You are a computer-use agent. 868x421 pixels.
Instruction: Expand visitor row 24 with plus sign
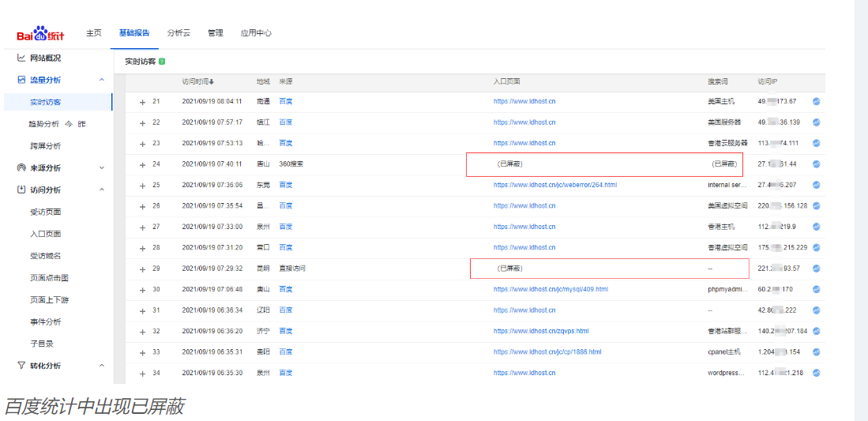pos(143,164)
